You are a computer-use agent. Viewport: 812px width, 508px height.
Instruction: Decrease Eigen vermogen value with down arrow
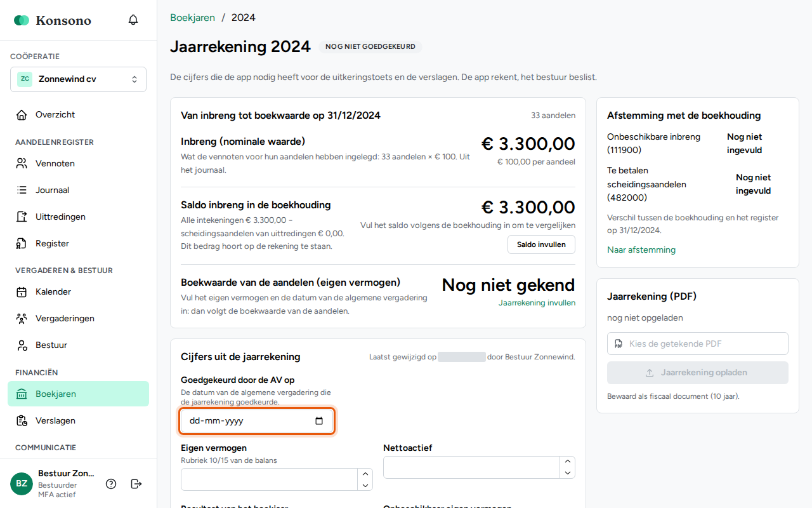pos(365,485)
